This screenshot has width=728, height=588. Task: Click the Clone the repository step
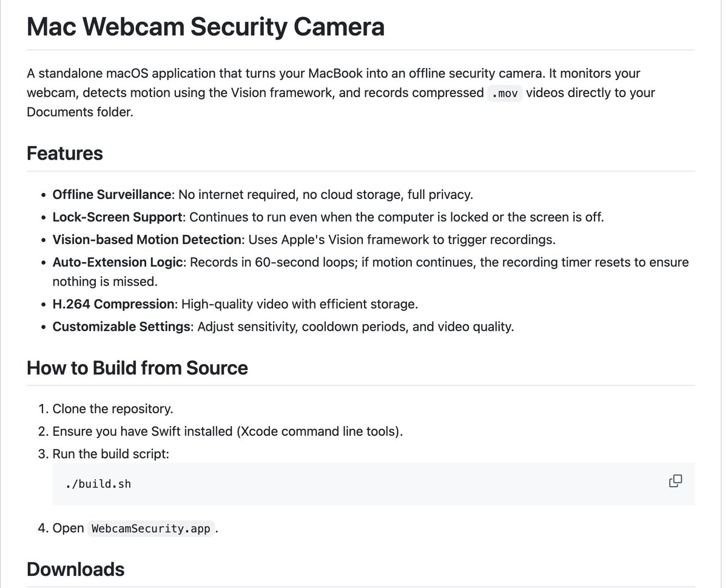[113, 409]
